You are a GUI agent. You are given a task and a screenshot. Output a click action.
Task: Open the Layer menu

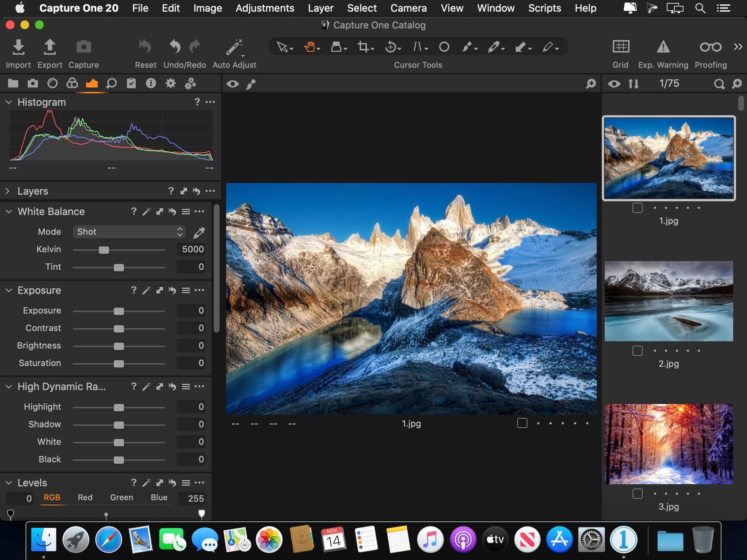click(321, 8)
